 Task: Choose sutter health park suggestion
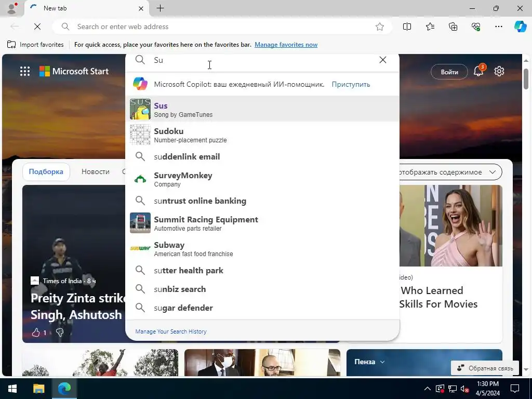click(x=262, y=270)
